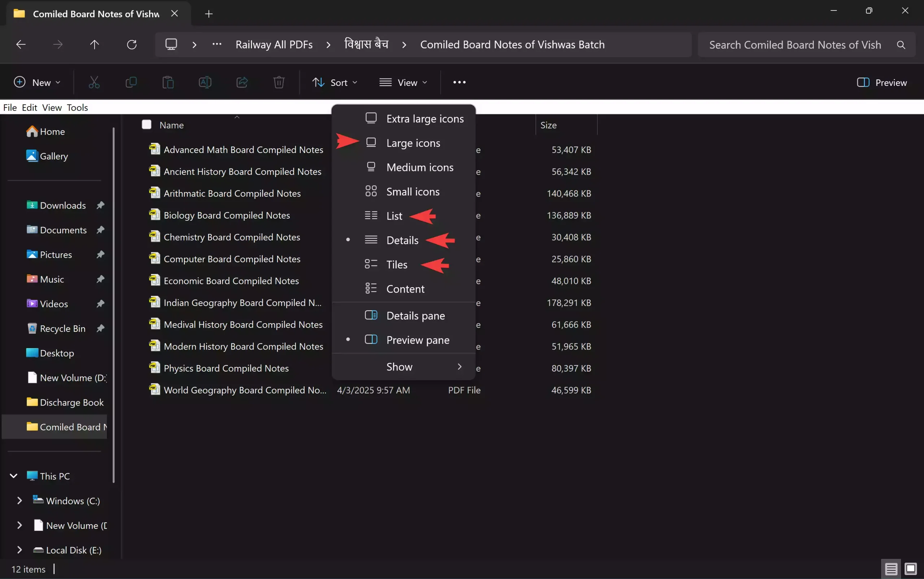Open the Tools menu
The image size is (924, 579).
tap(77, 108)
